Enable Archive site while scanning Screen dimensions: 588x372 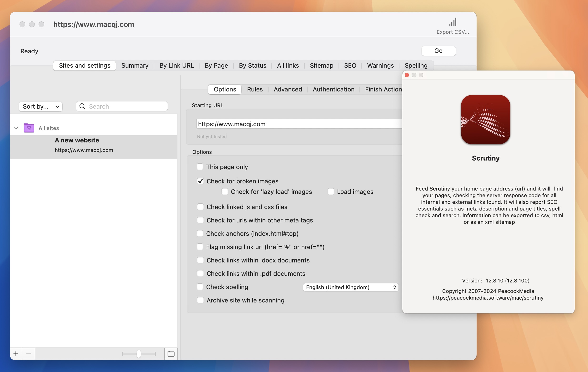pos(200,300)
